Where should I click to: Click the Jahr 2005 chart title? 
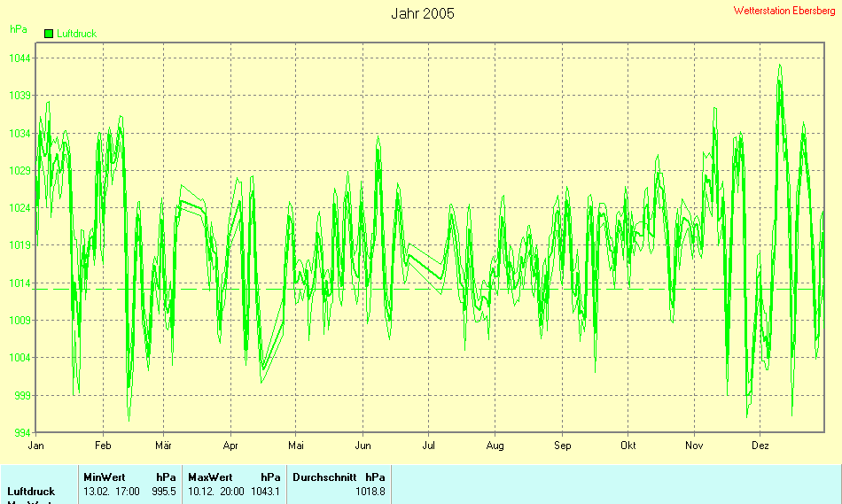(423, 14)
